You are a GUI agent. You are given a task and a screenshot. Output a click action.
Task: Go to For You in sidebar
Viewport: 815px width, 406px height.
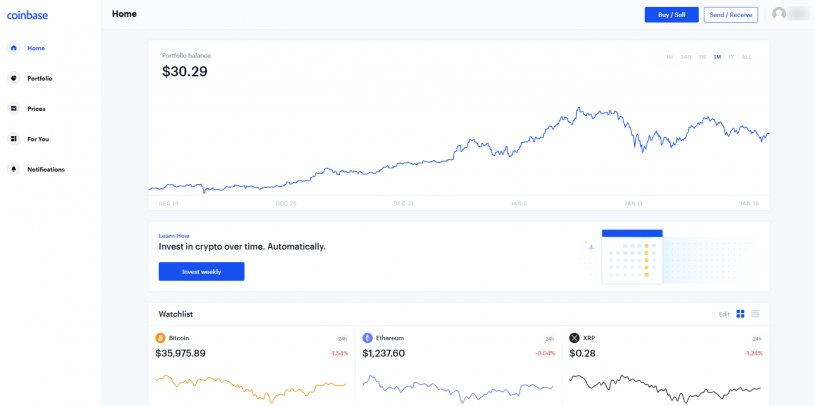point(38,139)
